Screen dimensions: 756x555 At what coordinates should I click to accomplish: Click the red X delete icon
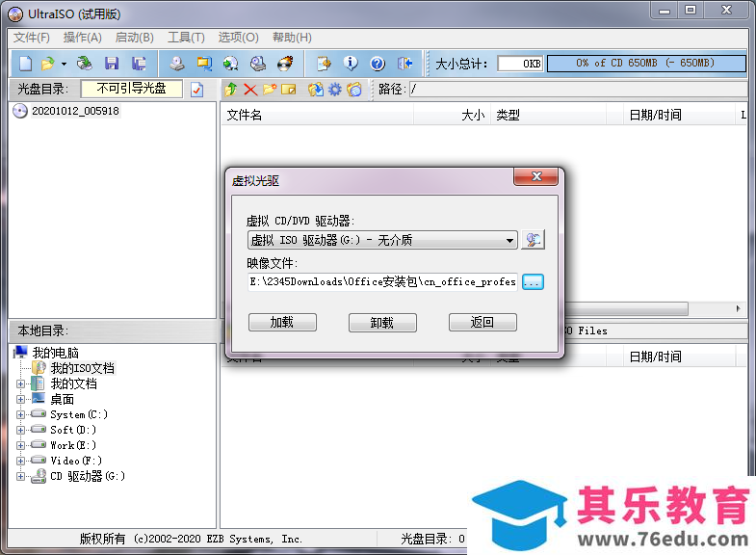[250, 90]
